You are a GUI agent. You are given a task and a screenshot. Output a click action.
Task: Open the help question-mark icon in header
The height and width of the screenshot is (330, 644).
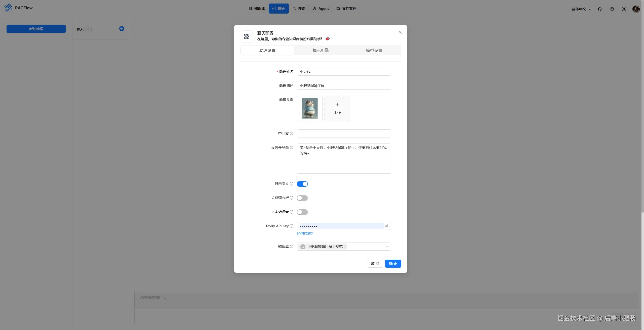point(612,9)
